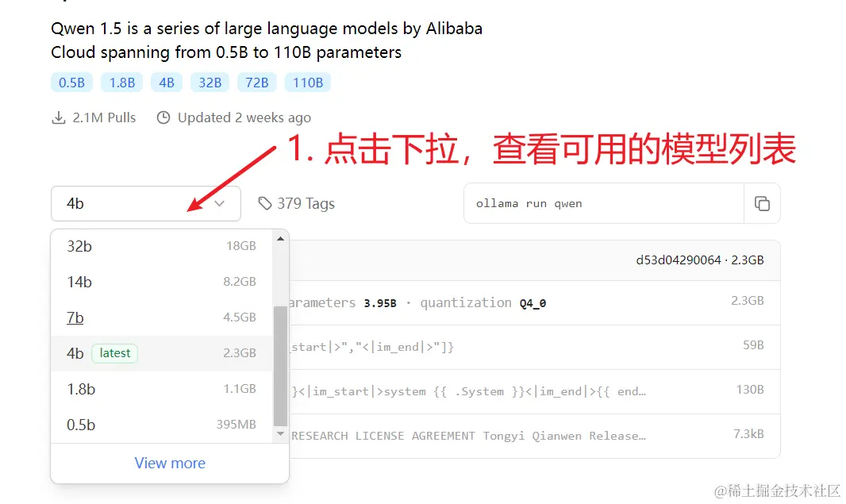The image size is (846, 504).
Task: Click the 72B size badge
Action: pyautogui.click(x=257, y=83)
